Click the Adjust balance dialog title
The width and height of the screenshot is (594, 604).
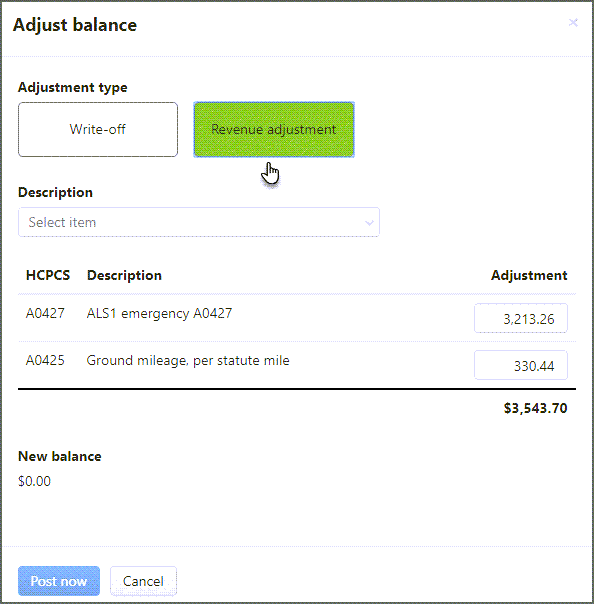tap(75, 25)
